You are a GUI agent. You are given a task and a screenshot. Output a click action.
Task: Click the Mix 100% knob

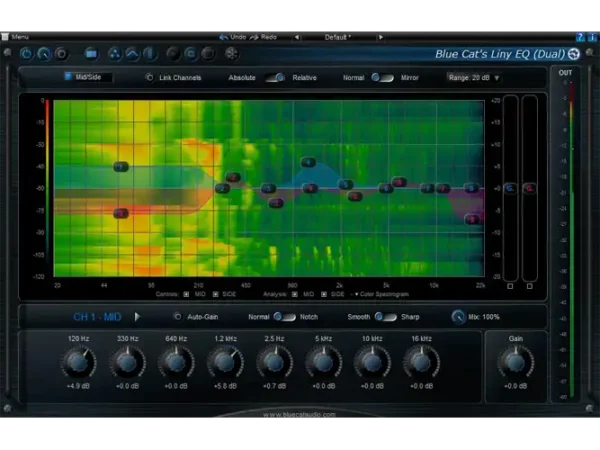(458, 317)
